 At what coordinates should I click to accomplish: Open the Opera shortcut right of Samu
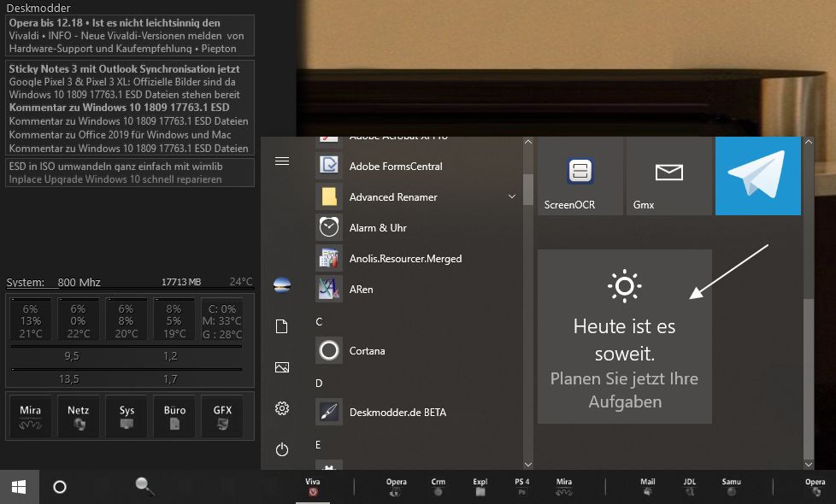coord(815,487)
